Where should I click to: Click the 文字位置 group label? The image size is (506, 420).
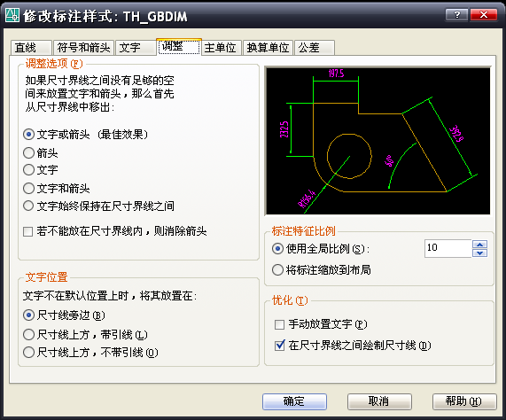46,277
